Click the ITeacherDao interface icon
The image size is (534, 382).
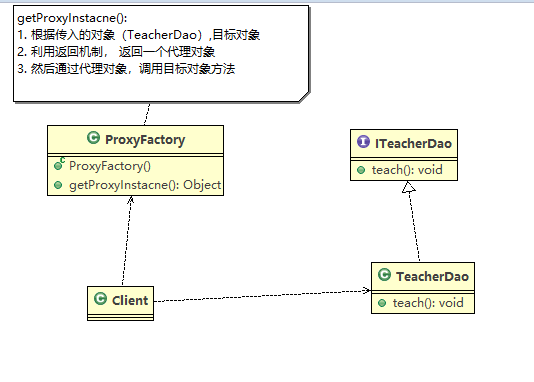pos(363,141)
